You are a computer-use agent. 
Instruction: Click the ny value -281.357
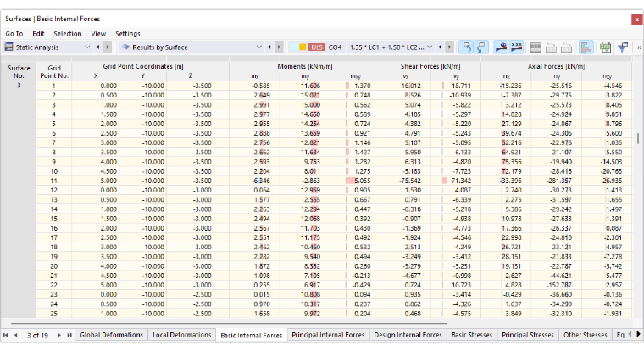point(559,181)
